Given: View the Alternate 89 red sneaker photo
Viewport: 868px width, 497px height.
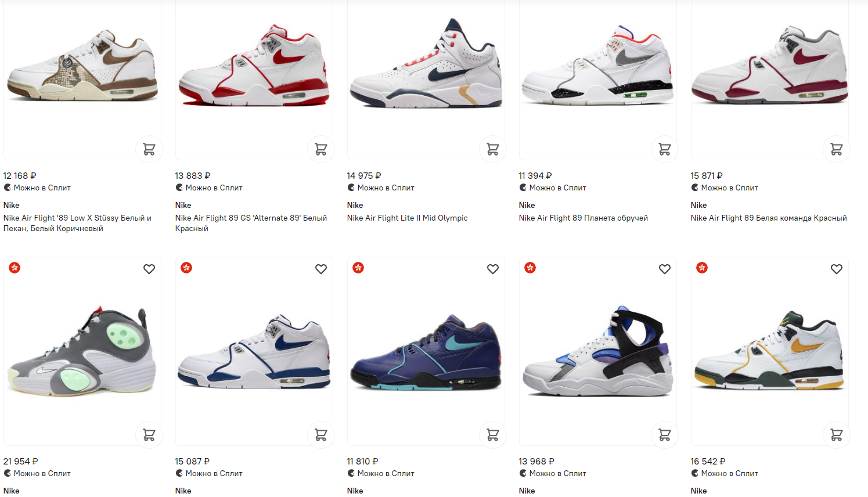Looking at the screenshot, I should pyautogui.click(x=254, y=67).
